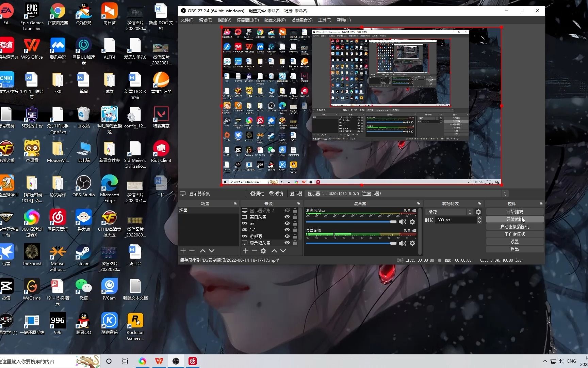Screen dimensions: 588x368
Task: Hide the lol source
Action: pyautogui.click(x=287, y=230)
